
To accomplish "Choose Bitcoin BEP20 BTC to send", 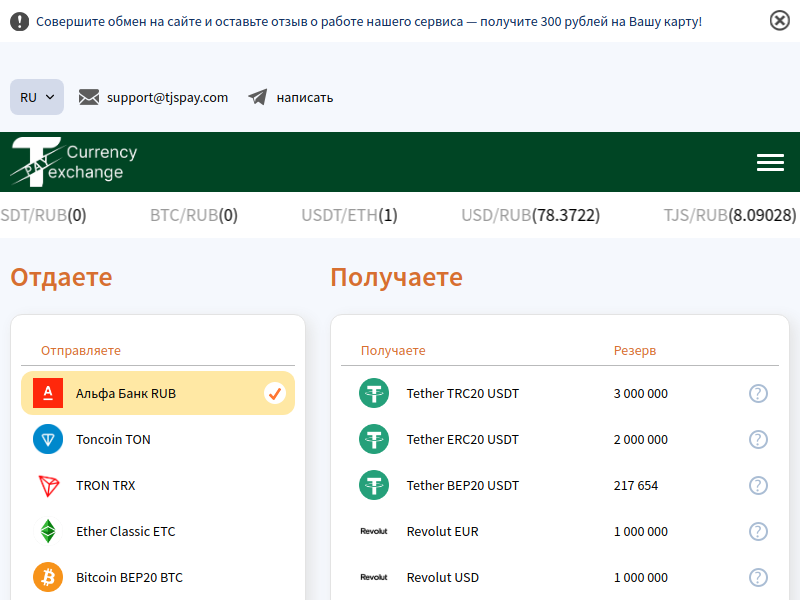I will [x=158, y=577].
